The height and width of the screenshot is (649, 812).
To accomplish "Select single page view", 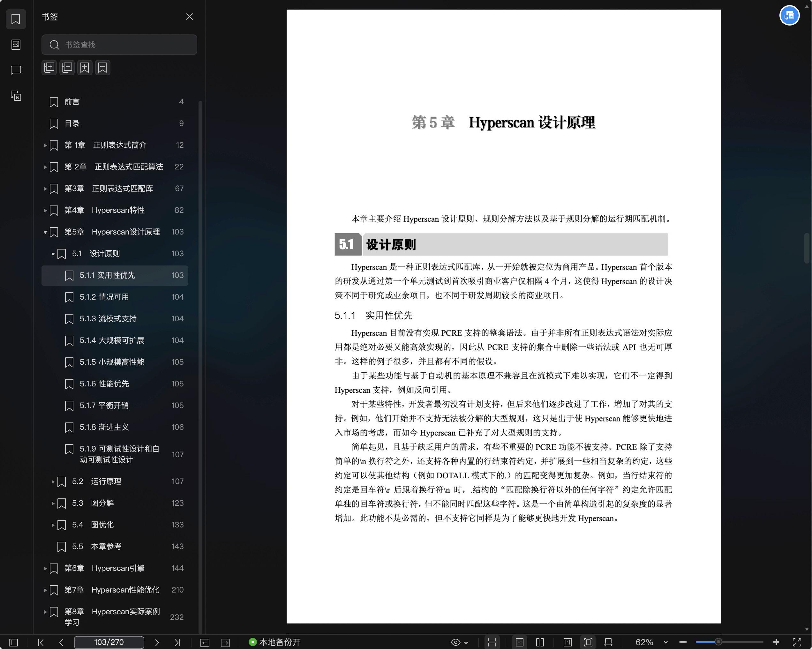I will coord(520,642).
